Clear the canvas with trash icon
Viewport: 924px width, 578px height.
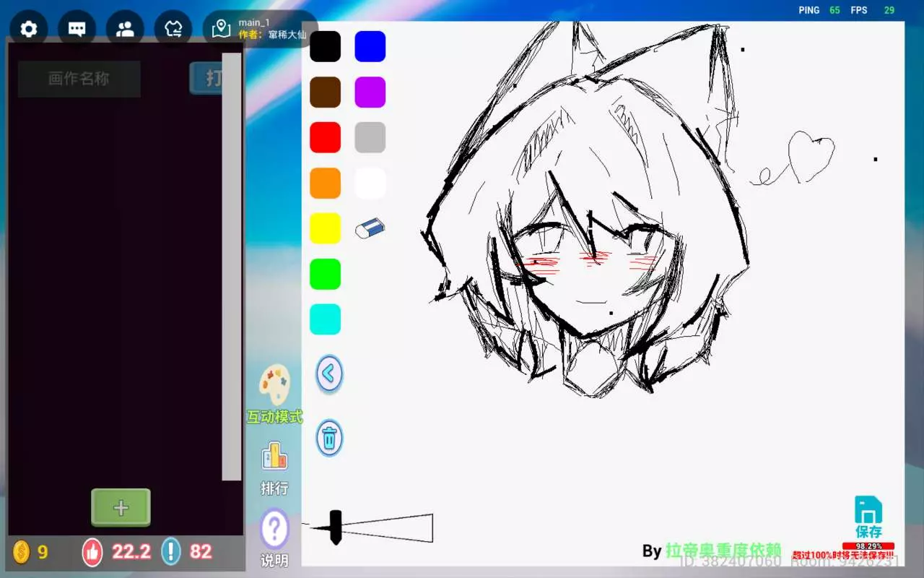click(x=329, y=438)
